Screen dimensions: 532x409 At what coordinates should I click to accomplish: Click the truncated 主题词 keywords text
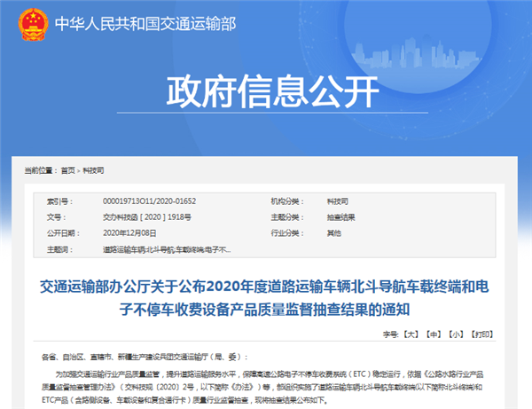pos(166,249)
